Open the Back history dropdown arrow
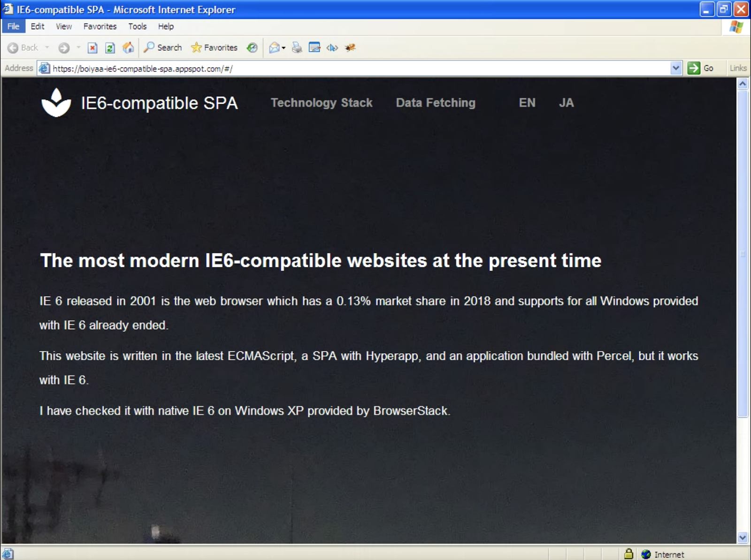751x560 pixels. tap(47, 47)
